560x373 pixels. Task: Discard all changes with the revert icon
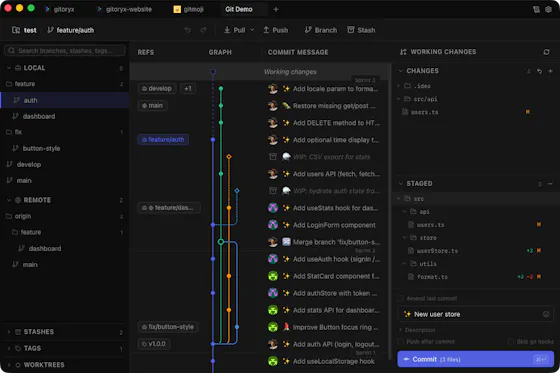[x=539, y=71]
